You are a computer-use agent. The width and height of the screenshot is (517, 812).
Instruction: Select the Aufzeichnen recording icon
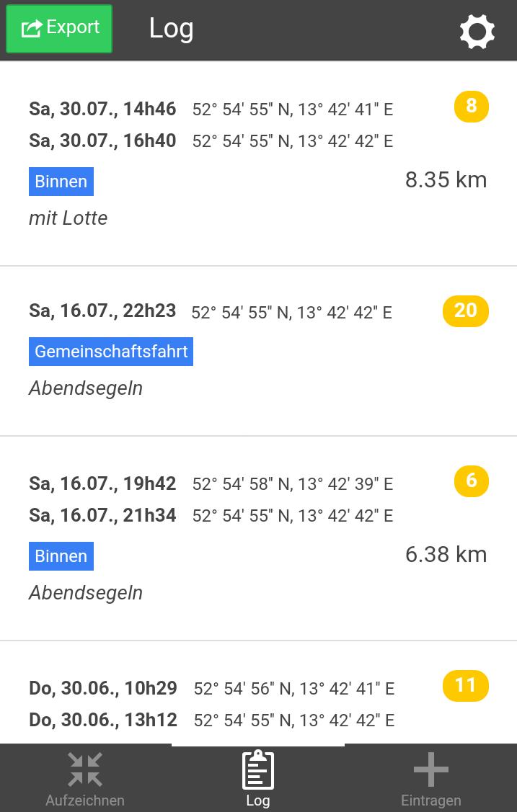[x=84, y=769]
